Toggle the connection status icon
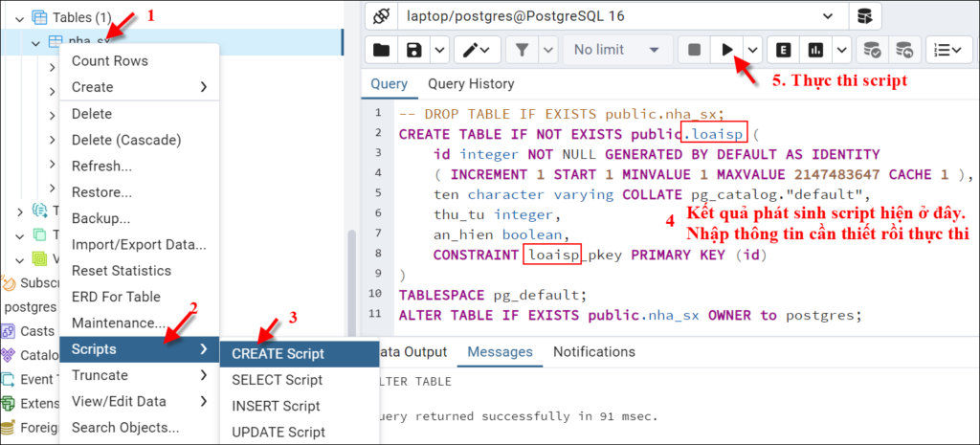980x445 pixels. click(x=381, y=16)
